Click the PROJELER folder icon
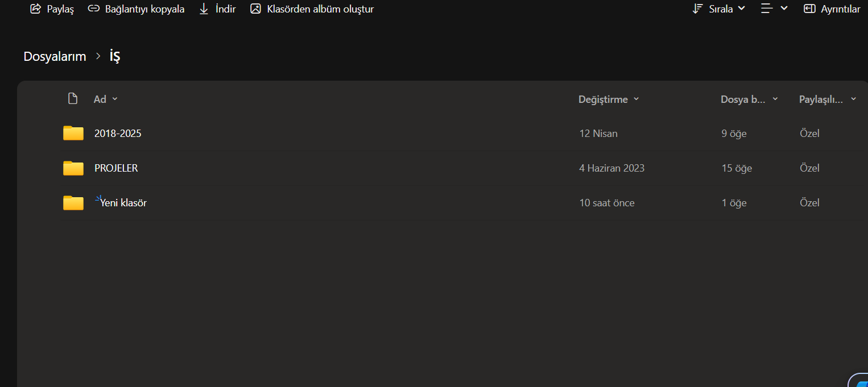 pyautogui.click(x=73, y=168)
